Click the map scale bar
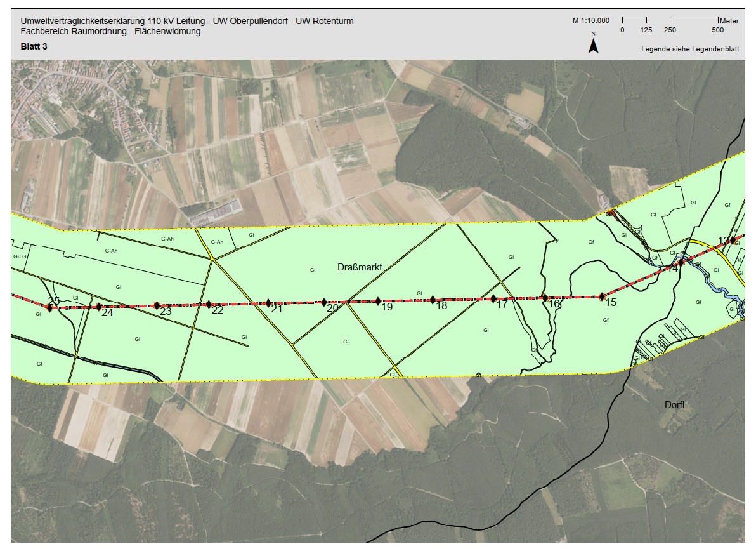Viewport: 756px width, 551px height. [x=670, y=21]
